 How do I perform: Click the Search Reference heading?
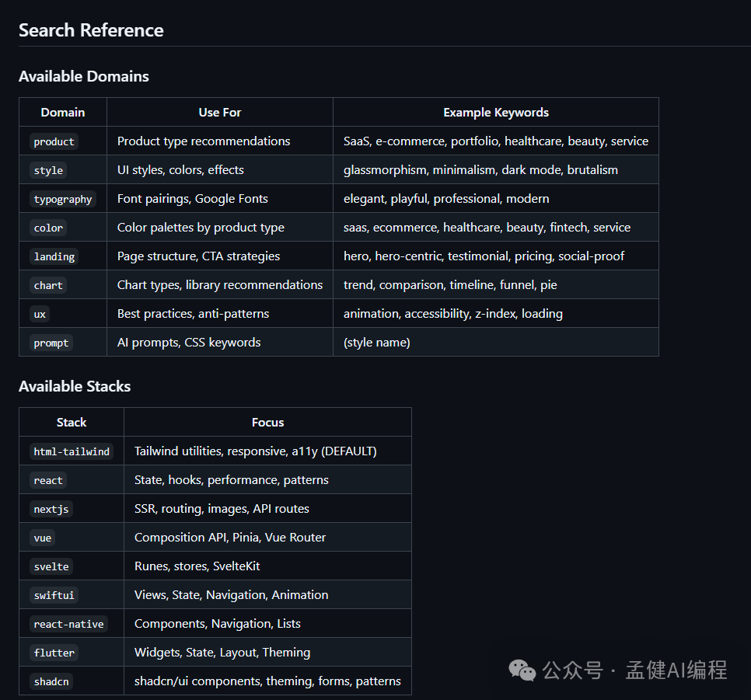[91, 30]
